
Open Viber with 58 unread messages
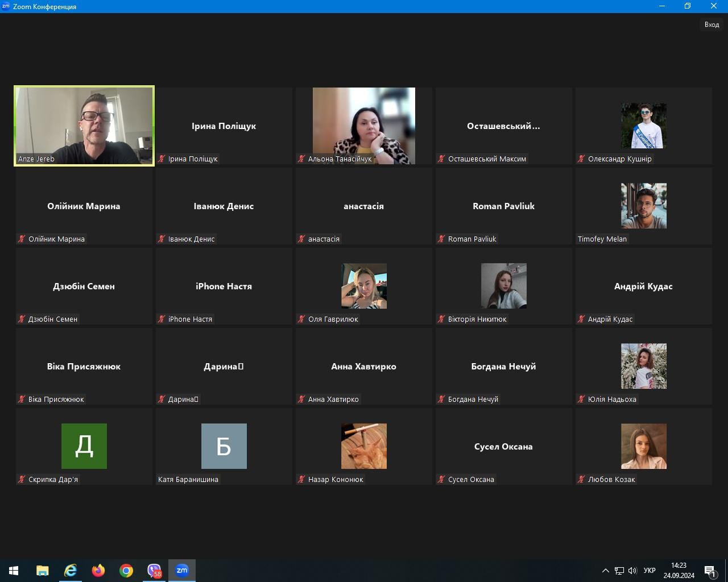(x=154, y=570)
